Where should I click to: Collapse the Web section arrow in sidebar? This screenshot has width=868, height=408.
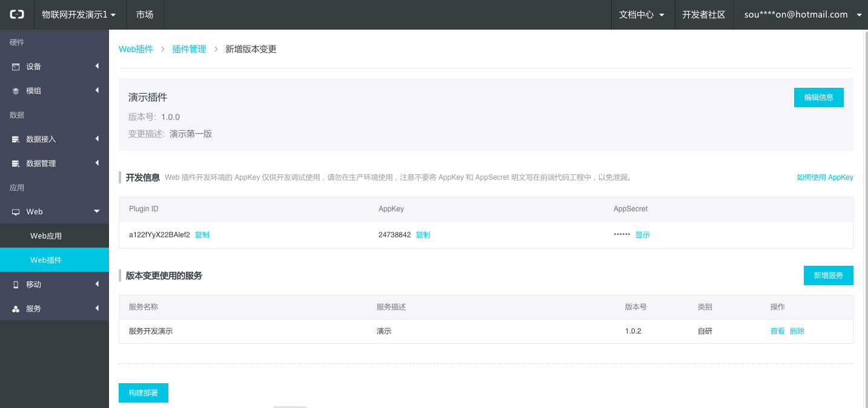[x=97, y=211]
